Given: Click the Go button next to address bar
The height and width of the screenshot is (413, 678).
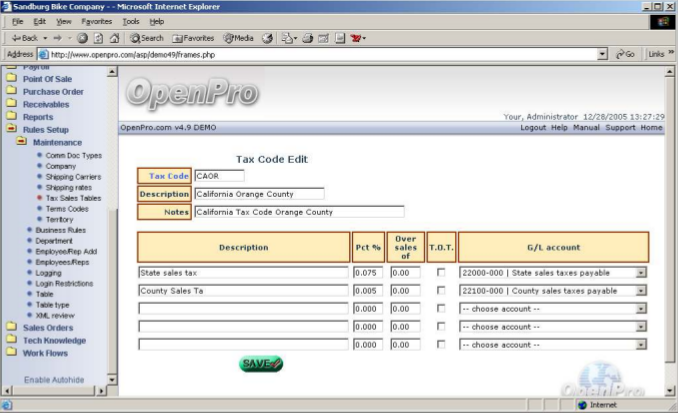Looking at the screenshot, I should click(x=625, y=53).
